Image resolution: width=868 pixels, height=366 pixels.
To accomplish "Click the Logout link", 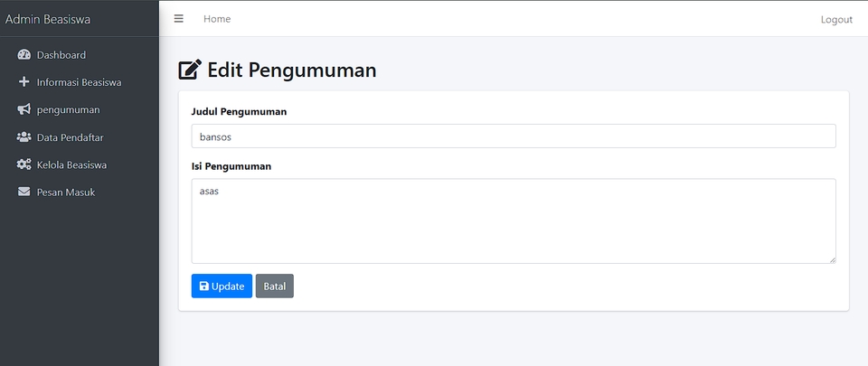I will click(836, 20).
